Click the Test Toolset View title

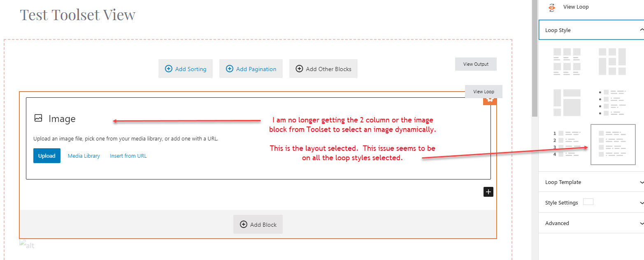78,15
